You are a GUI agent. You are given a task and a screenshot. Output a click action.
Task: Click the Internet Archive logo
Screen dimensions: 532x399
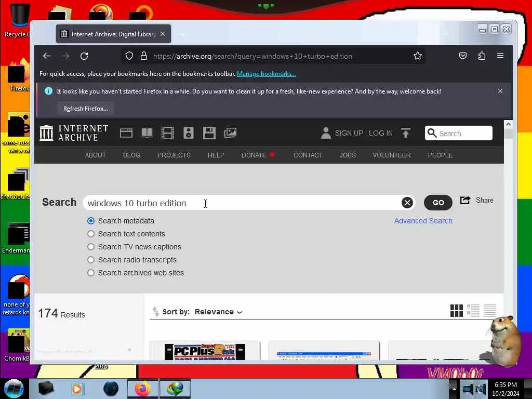point(74,133)
